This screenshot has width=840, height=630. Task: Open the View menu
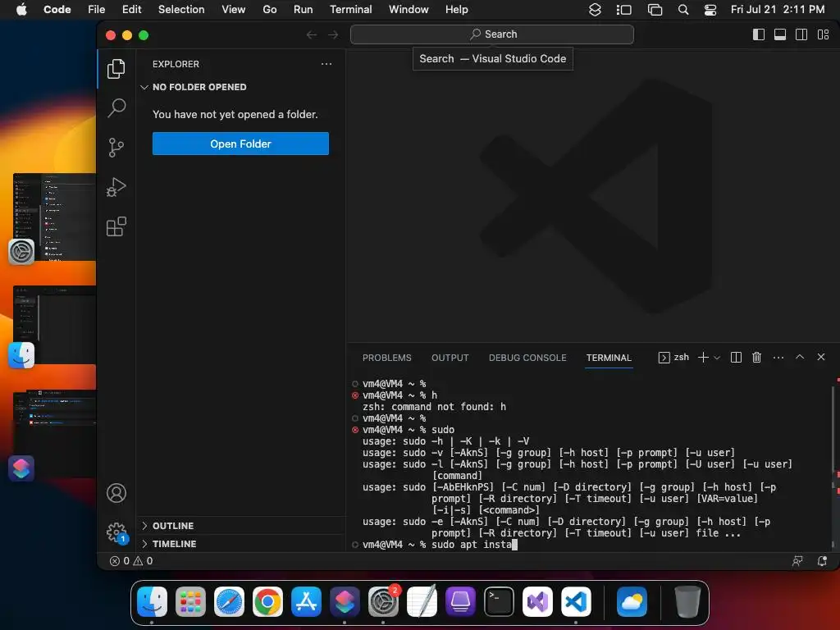coord(234,9)
